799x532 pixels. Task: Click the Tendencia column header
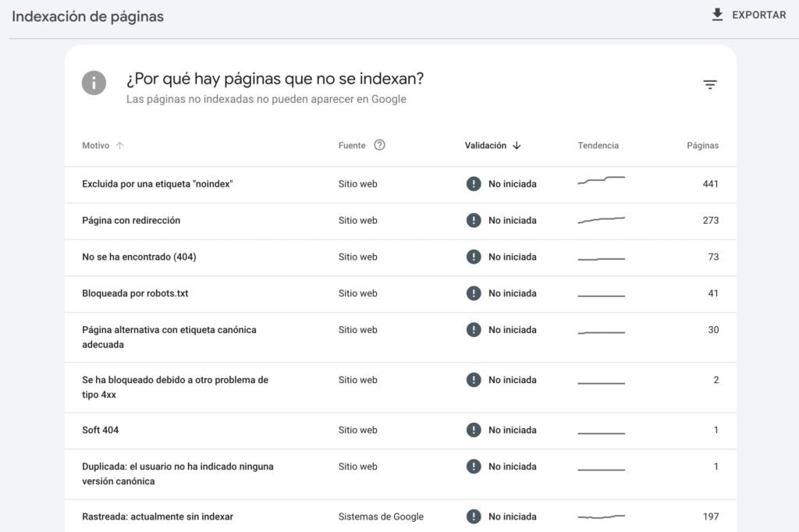pos(598,145)
